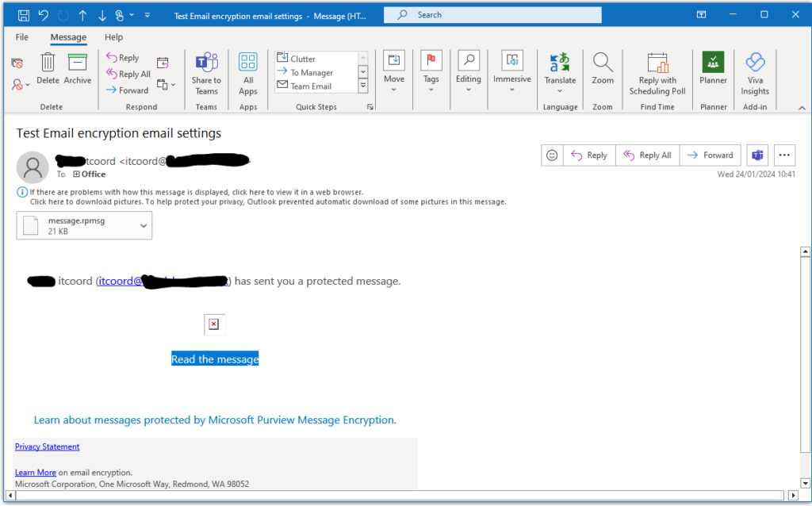Open the Zoom dialog from ribbon
The width and height of the screenshot is (812, 506).
point(603,68)
